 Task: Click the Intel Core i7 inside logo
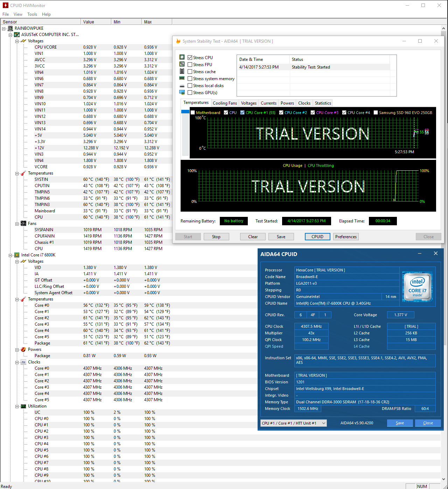pyautogui.click(x=418, y=286)
